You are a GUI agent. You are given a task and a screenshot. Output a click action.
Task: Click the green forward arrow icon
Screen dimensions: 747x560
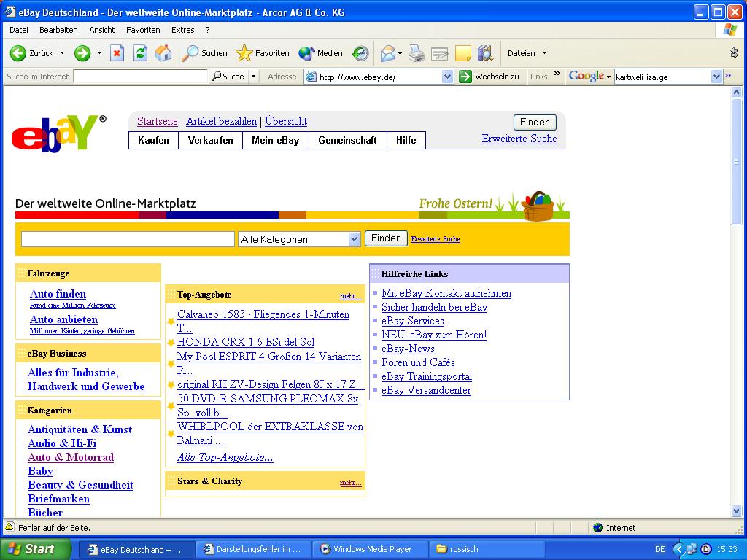[x=82, y=52]
